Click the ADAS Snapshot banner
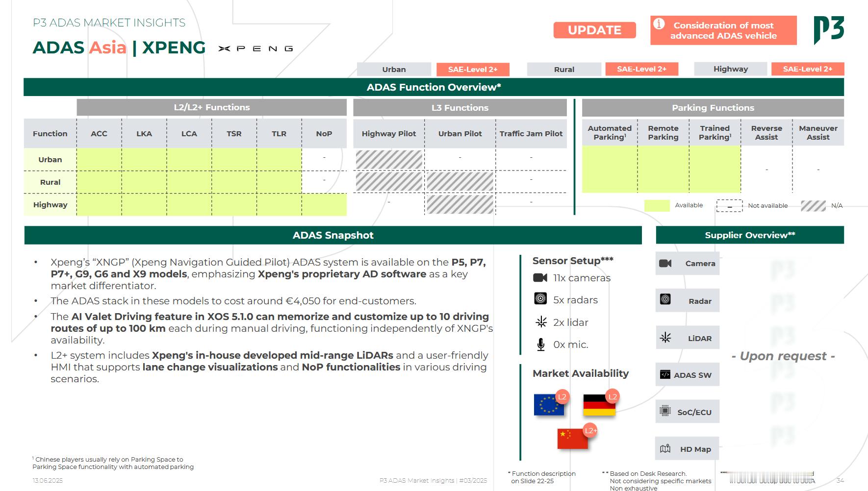Screen dimensions: 868x491 tap(333, 235)
